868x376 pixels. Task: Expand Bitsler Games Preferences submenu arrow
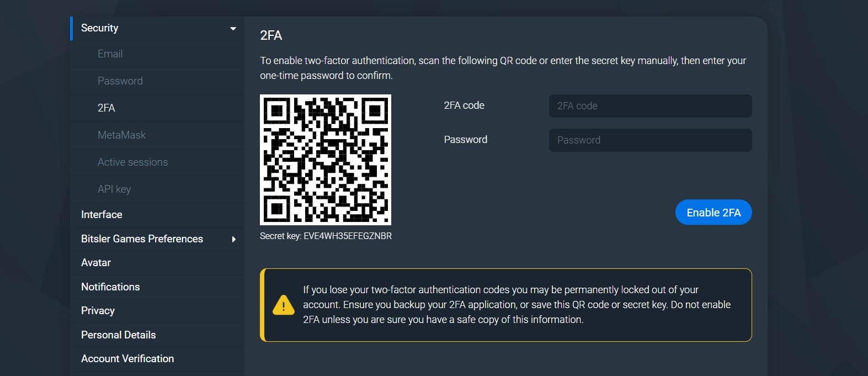234,239
